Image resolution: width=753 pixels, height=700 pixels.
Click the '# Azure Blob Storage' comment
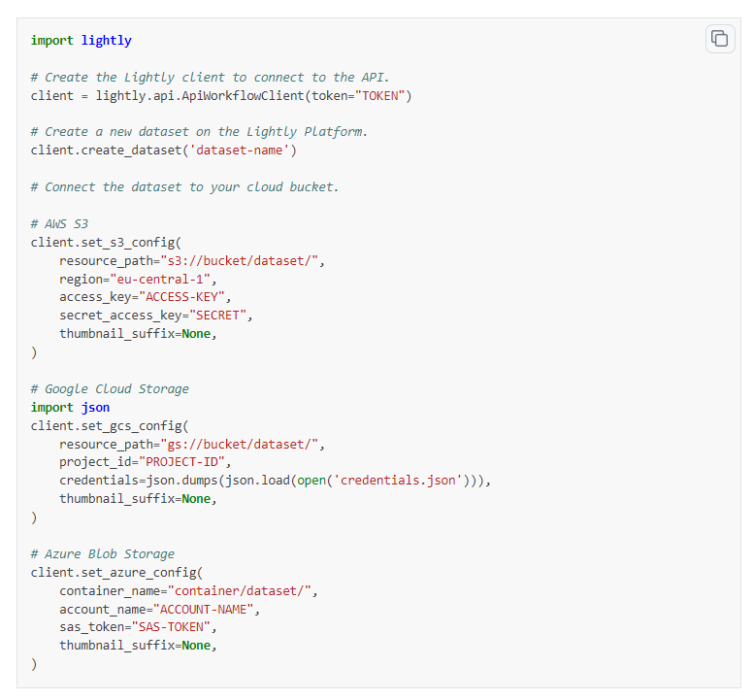103,554
